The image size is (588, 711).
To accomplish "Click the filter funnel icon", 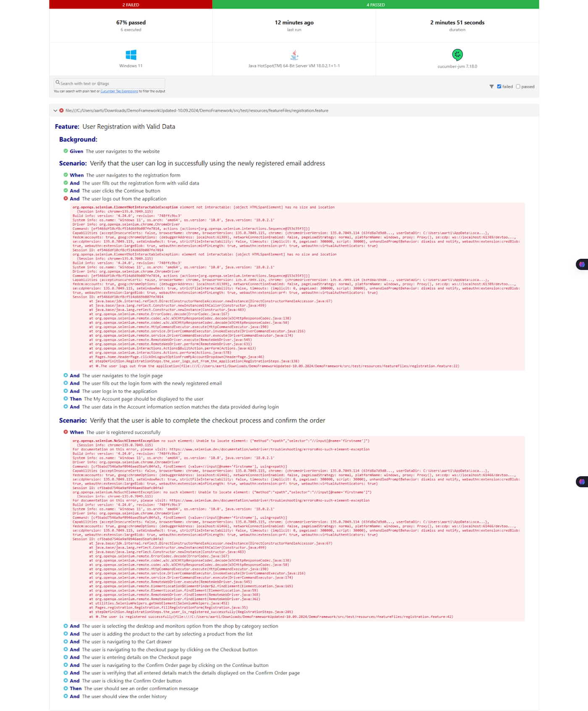I will coord(491,87).
